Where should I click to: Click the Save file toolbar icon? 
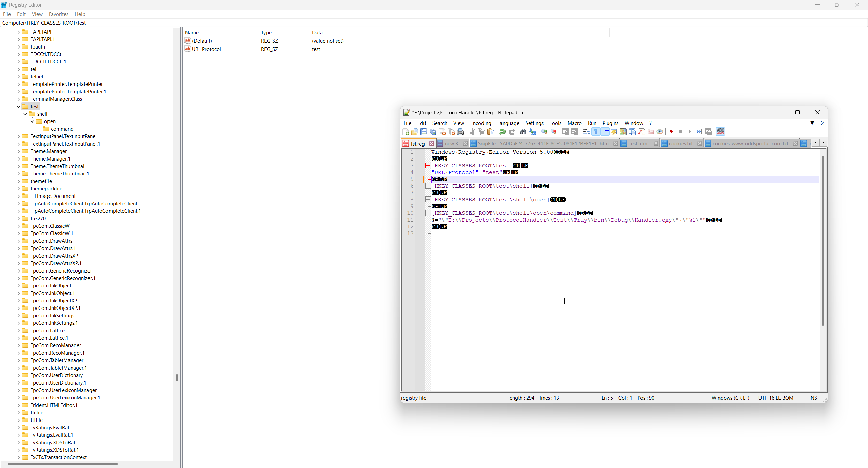coord(423,132)
